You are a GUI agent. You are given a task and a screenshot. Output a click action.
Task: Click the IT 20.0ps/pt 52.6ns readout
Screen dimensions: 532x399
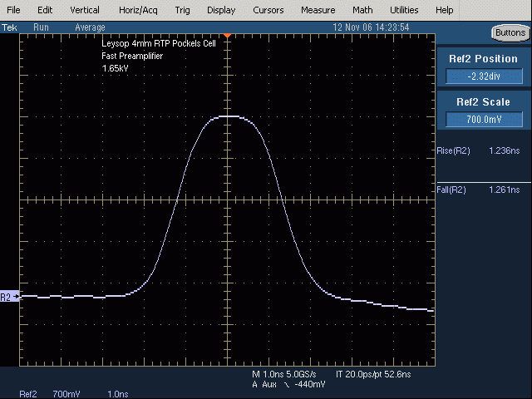(x=373, y=374)
